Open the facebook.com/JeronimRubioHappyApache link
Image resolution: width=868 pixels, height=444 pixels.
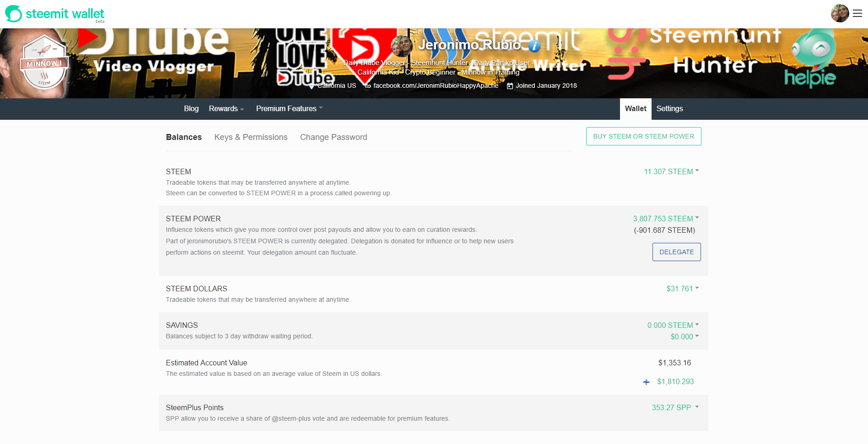pyautogui.click(x=436, y=86)
